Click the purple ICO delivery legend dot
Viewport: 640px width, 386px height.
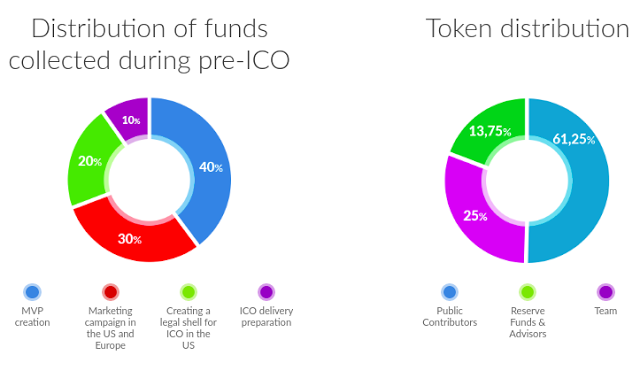pyautogui.click(x=266, y=292)
